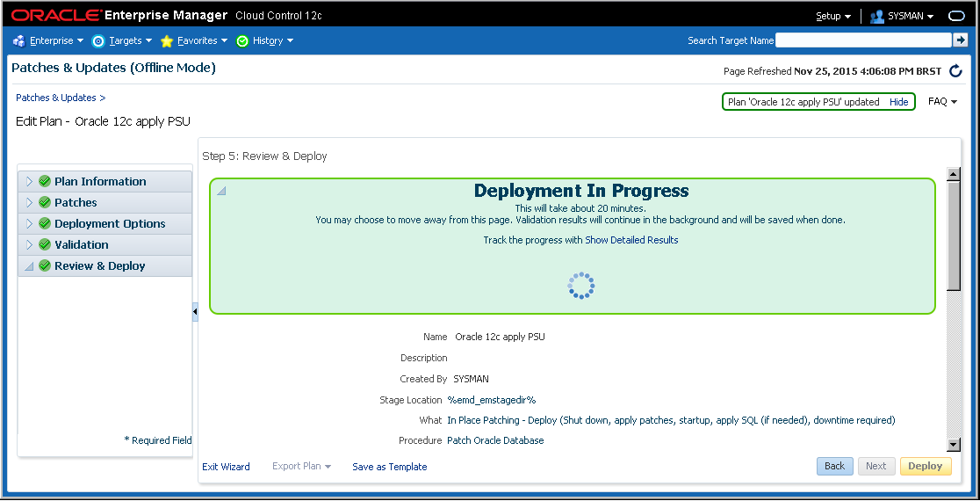Open the In Place Patching - Deploy link

click(671, 420)
